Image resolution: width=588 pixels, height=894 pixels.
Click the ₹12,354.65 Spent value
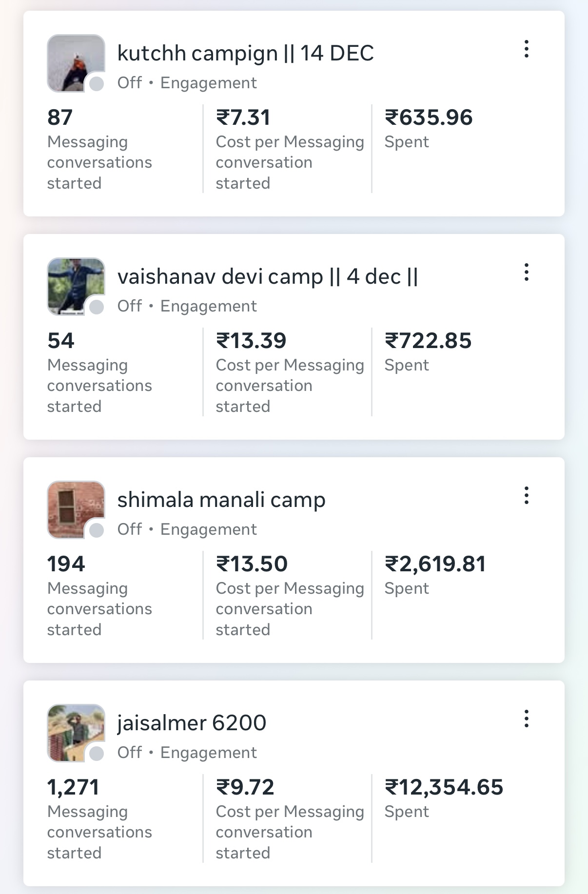click(444, 787)
